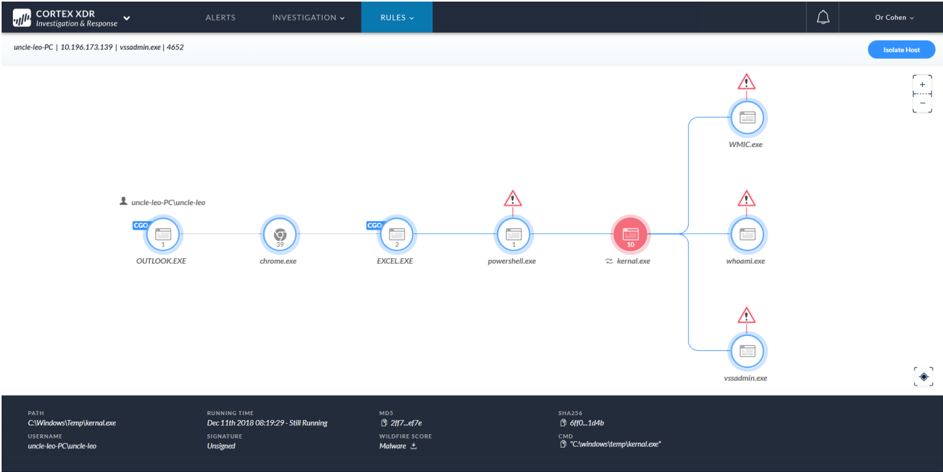Select the red kernal.exe process node
943x472 pixels.
[x=630, y=234]
